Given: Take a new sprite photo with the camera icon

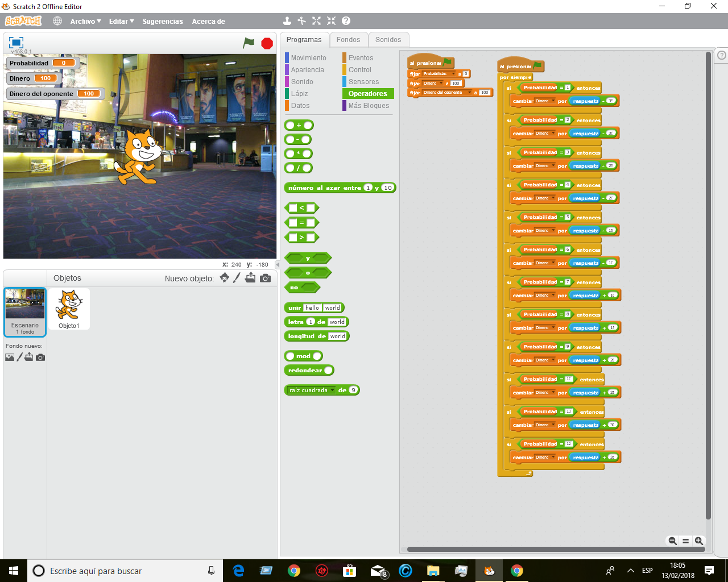Looking at the screenshot, I should click(x=264, y=278).
